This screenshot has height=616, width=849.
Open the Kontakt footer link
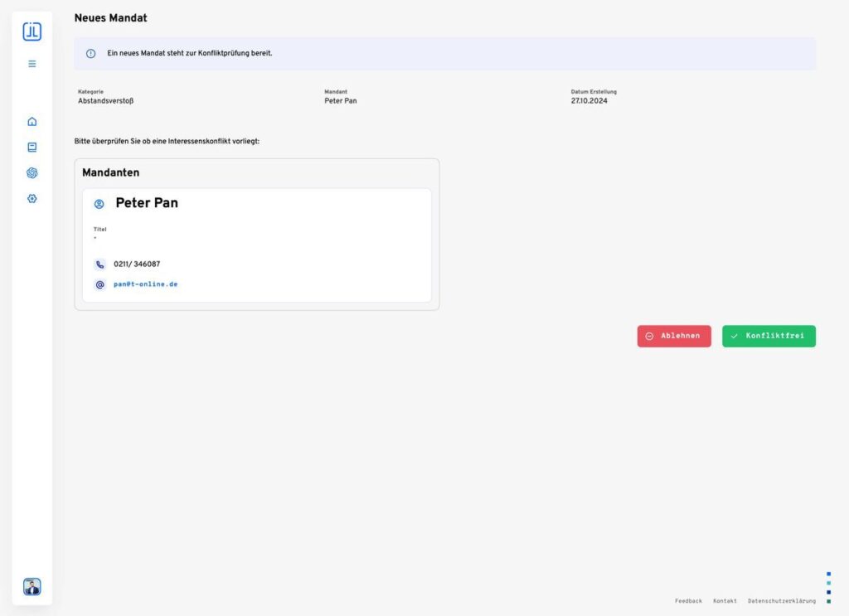725,601
